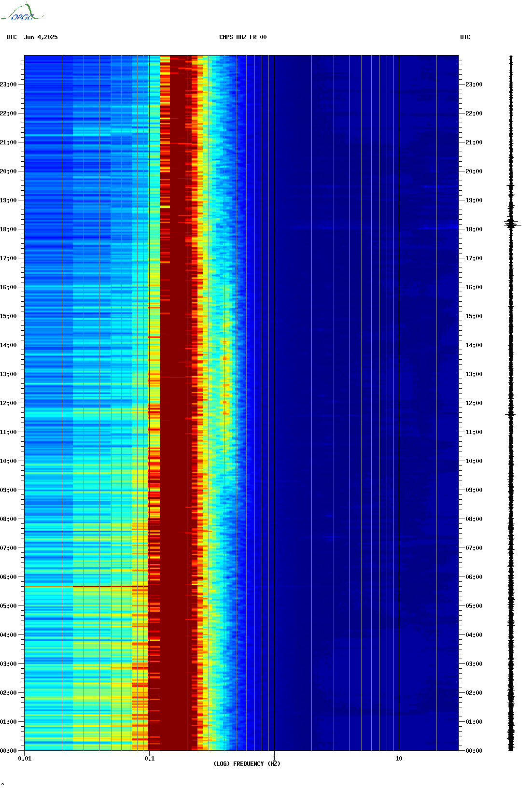
Task: Click the 12:00 label on left time axis
Action: [x=9, y=403]
